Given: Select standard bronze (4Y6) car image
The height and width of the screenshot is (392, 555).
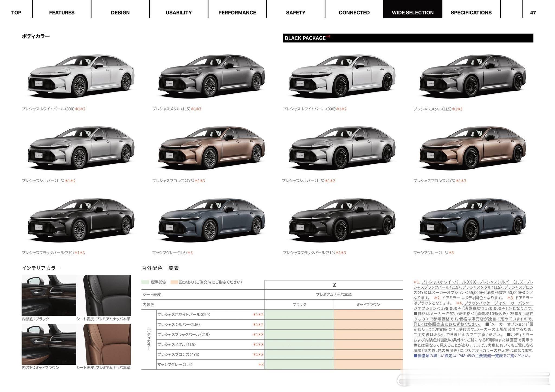Looking at the screenshot, I should 211,148.
